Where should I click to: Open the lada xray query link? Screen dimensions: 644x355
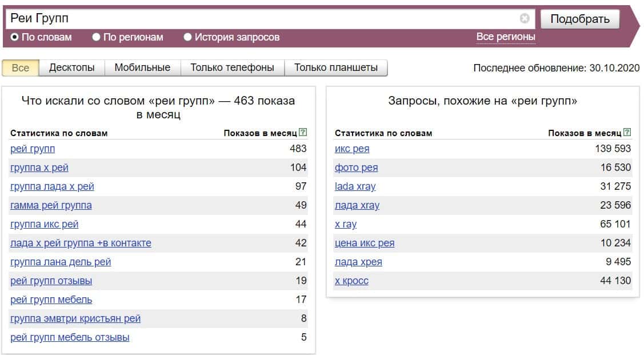pyautogui.click(x=355, y=186)
